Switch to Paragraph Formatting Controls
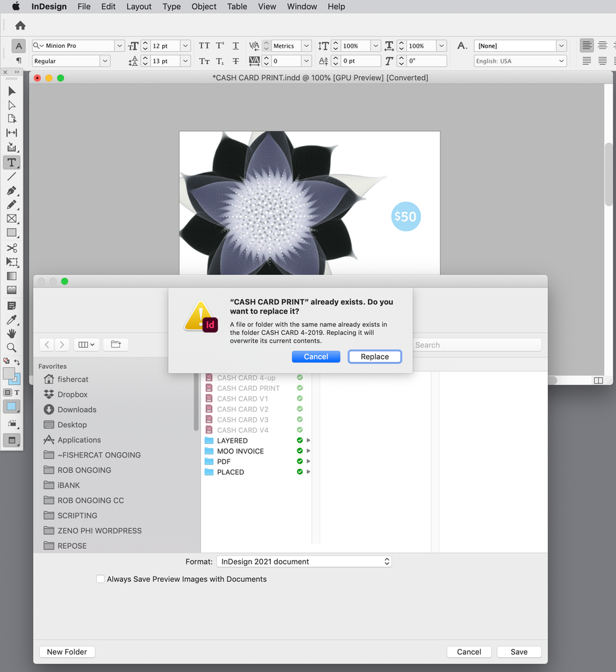This screenshot has width=616, height=672. click(x=18, y=61)
